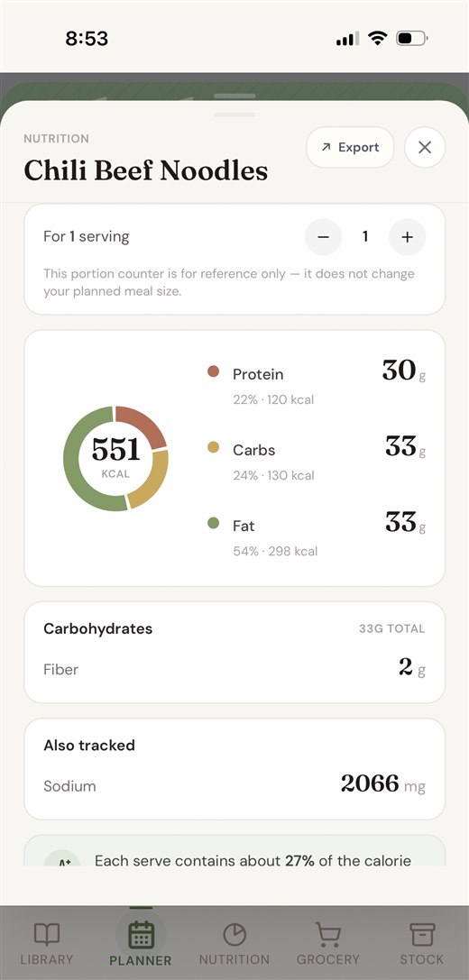
Task: Tap the yellow Carbs color dot
Action: 213,447
